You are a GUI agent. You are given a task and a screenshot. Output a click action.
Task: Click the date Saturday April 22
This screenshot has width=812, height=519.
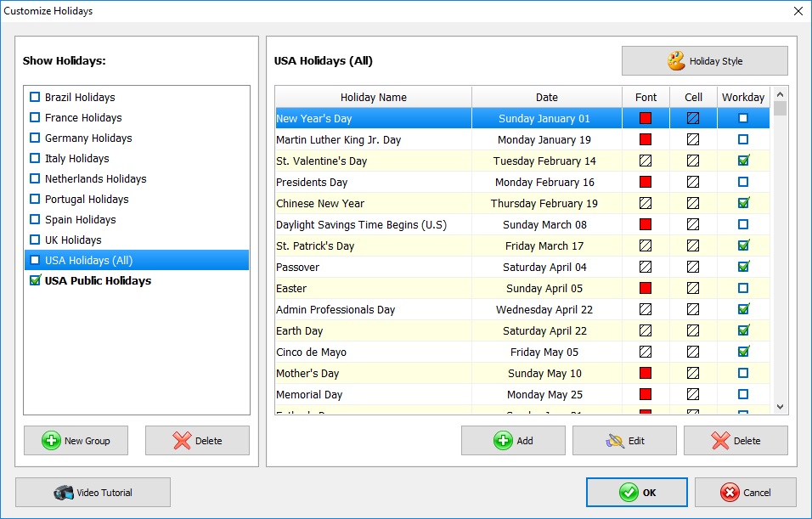[544, 330]
